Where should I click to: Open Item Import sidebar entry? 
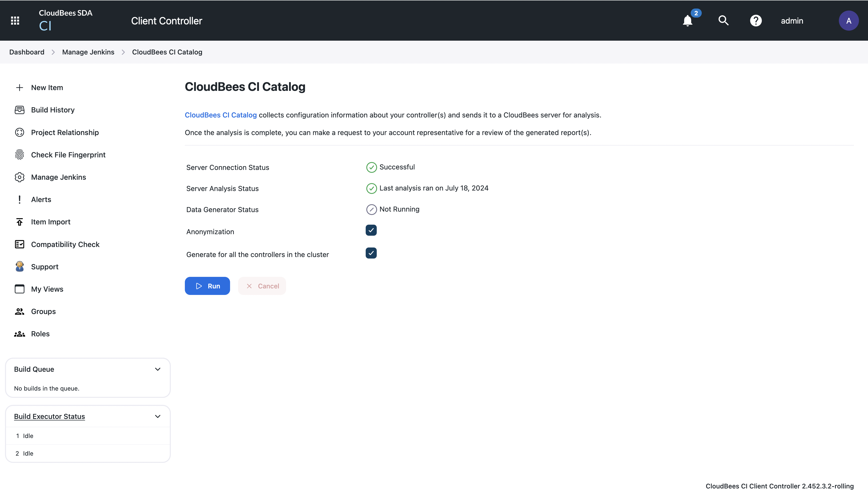point(51,222)
